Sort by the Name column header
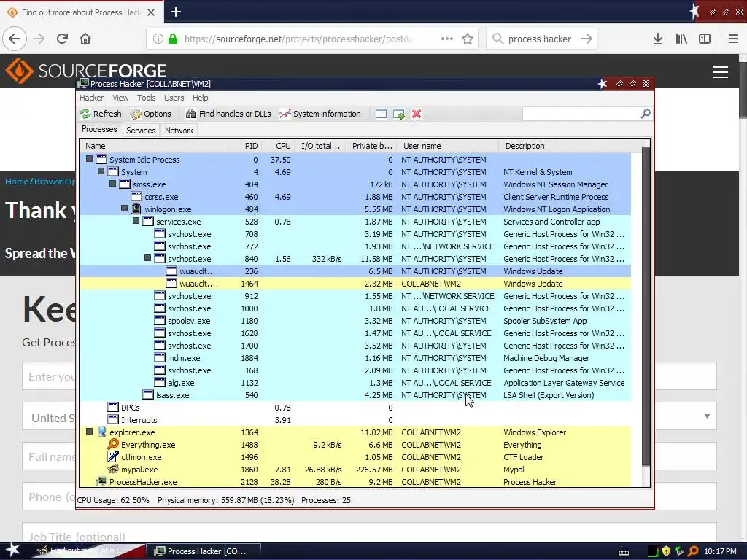Screen dimensions: 747x560 152,146
